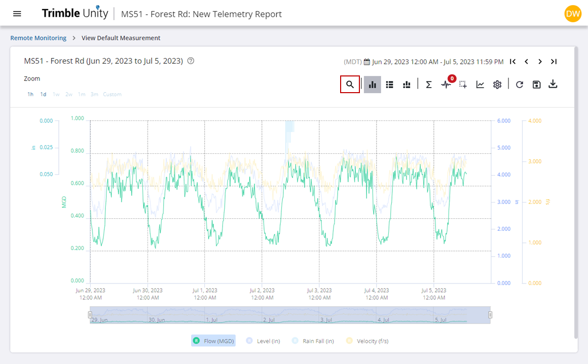588x364 pixels.
Task: Toggle the Flow (MGD) legend series
Action: [213, 341]
